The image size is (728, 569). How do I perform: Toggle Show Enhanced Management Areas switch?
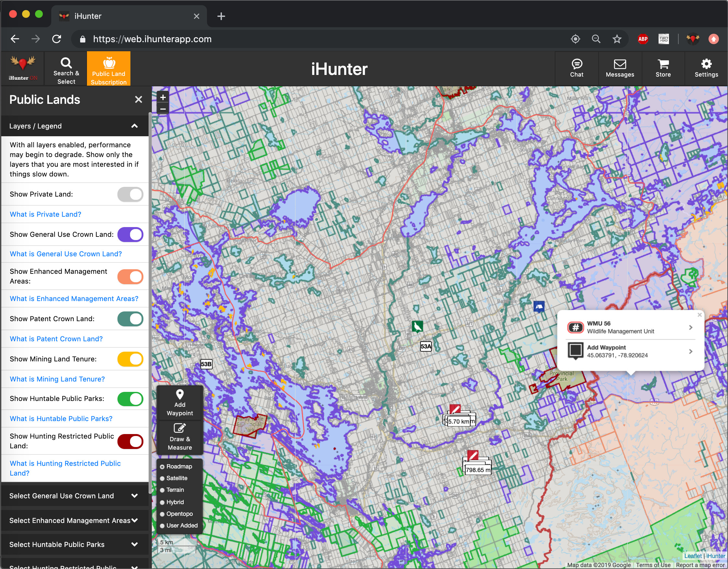pos(130,277)
